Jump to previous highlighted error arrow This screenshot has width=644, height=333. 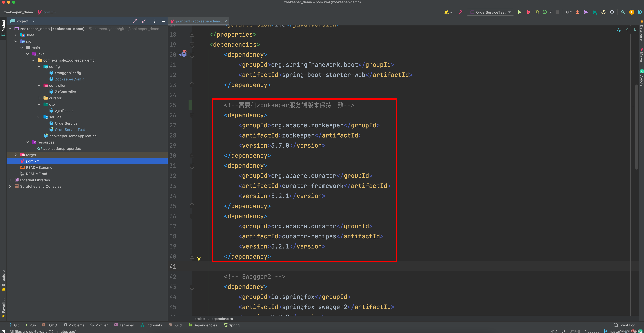click(628, 30)
